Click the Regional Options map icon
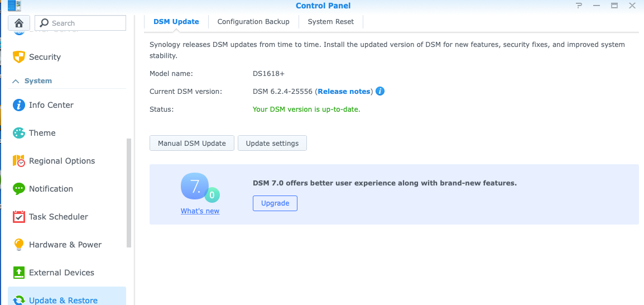Screen dimensions: 644x305 click(x=19, y=161)
